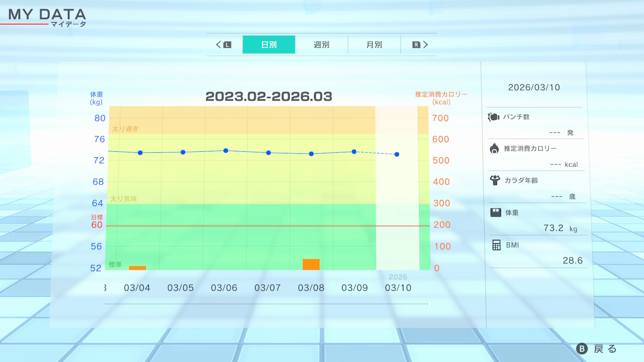Click the calorie flame icon

(x=494, y=148)
